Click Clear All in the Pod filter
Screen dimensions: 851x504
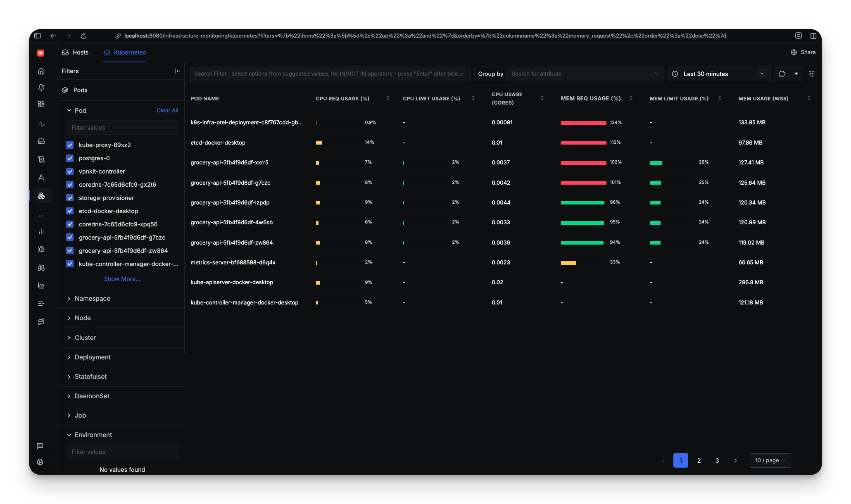(x=167, y=110)
